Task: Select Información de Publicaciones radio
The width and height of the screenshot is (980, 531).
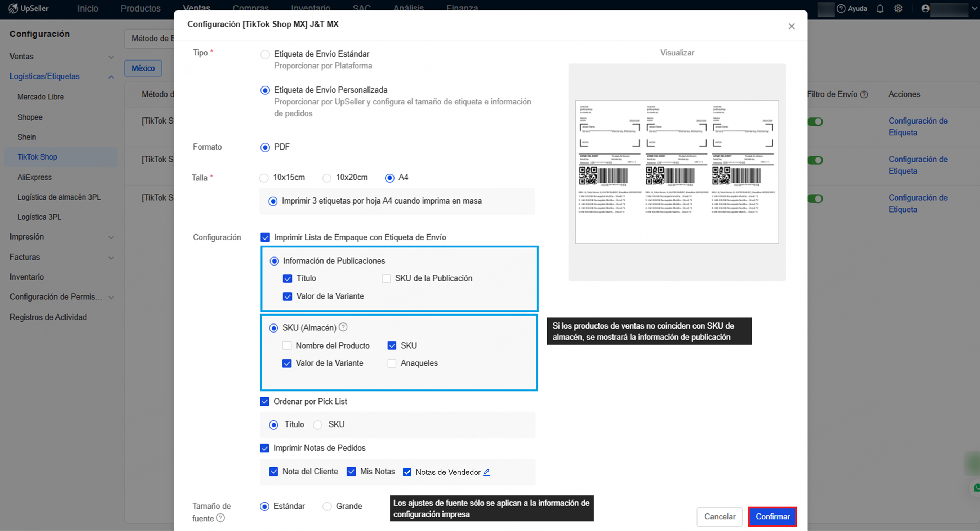Action: coord(274,261)
